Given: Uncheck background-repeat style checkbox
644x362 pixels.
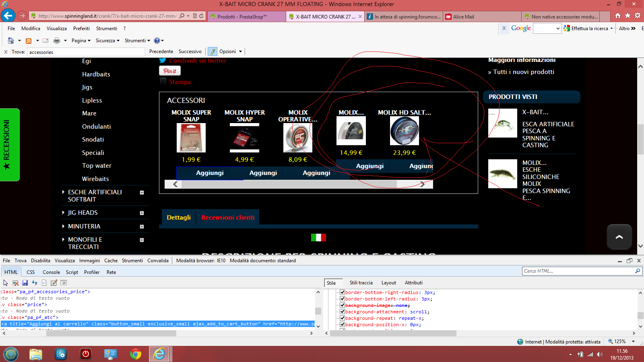Looking at the screenshot, I should 342,318.
